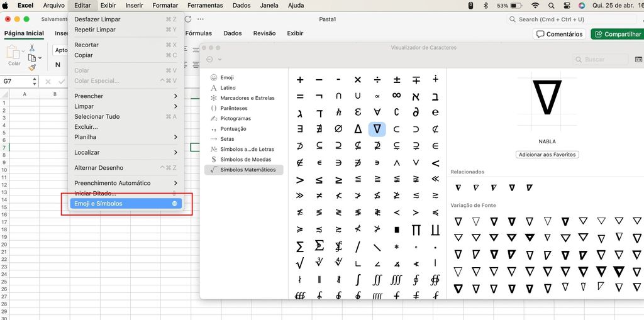The width and height of the screenshot is (644, 320).
Task: Click the Character Viewer Buscar field
Action: [601, 60]
